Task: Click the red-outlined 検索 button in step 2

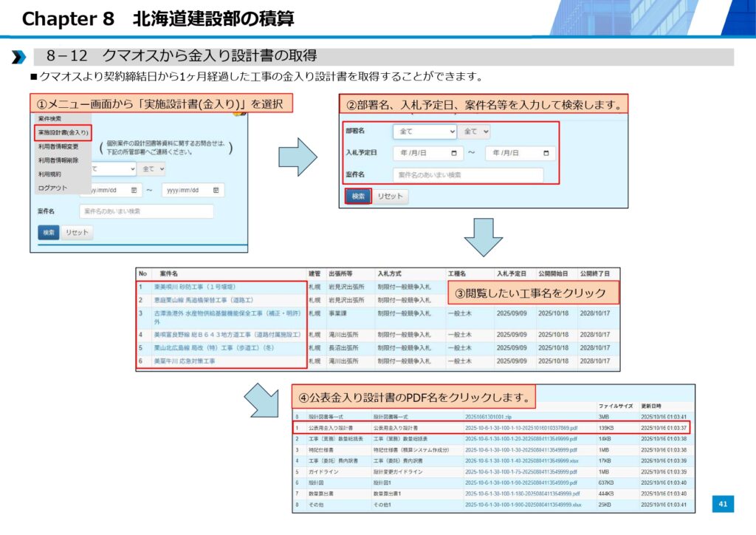Action: point(358,197)
